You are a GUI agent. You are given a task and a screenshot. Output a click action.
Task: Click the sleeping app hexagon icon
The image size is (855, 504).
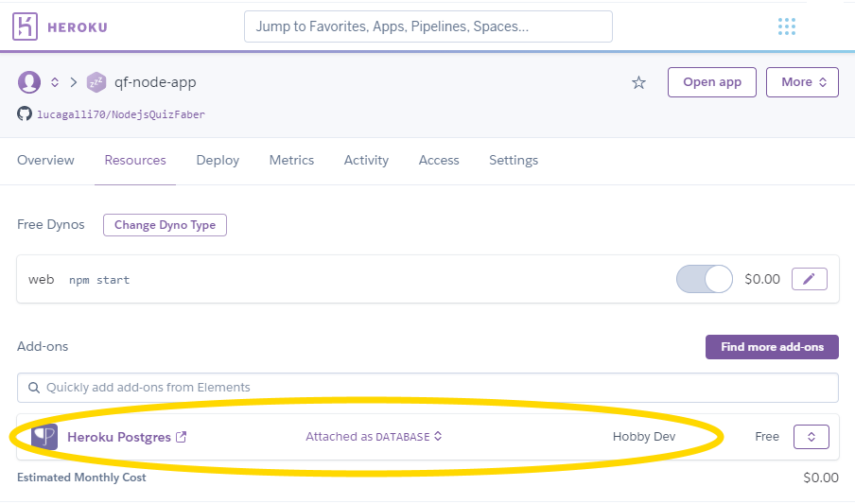tap(96, 82)
